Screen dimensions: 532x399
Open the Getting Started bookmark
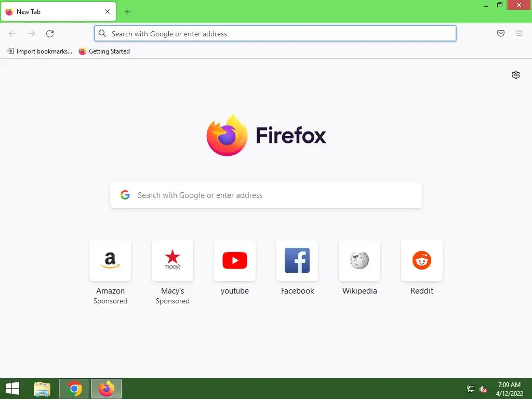[x=104, y=51]
